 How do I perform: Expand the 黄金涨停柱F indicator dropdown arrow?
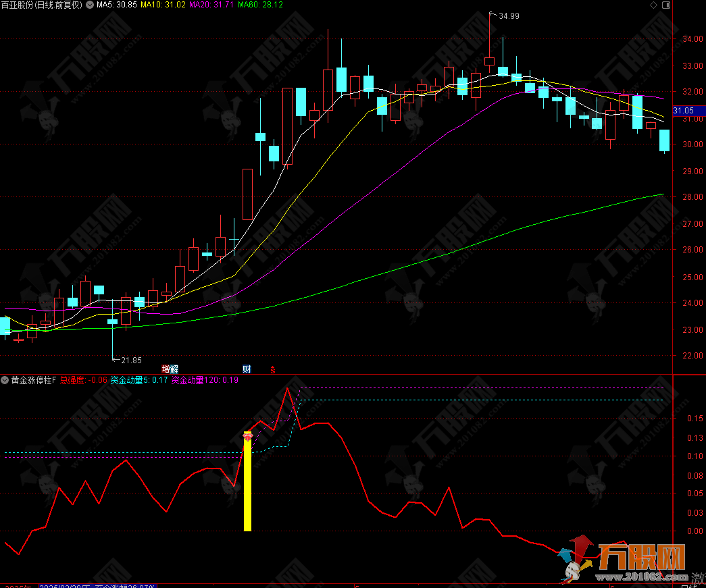coord(5,380)
